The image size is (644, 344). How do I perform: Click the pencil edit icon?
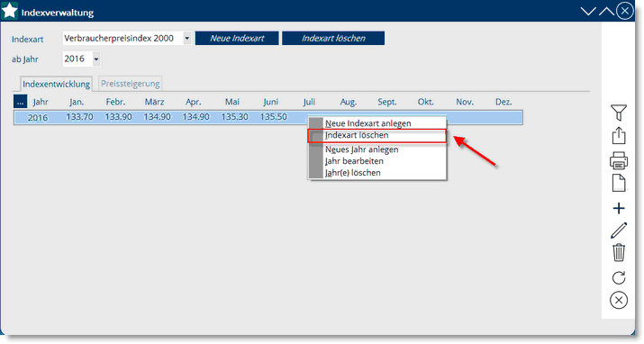pyautogui.click(x=619, y=231)
